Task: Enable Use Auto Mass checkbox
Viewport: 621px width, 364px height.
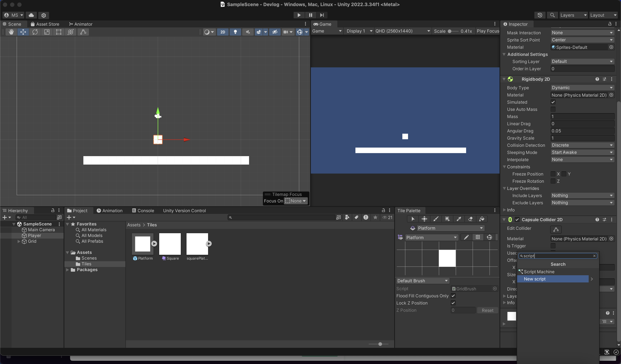Action: pyautogui.click(x=553, y=109)
